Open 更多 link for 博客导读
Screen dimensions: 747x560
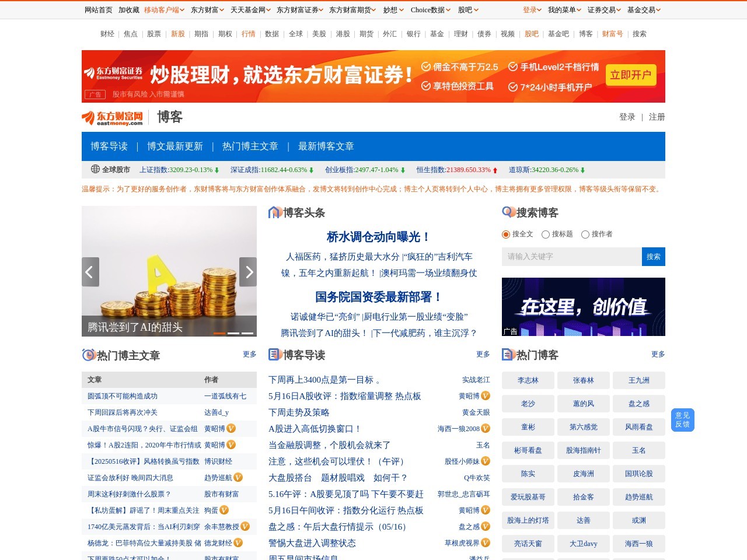click(483, 354)
